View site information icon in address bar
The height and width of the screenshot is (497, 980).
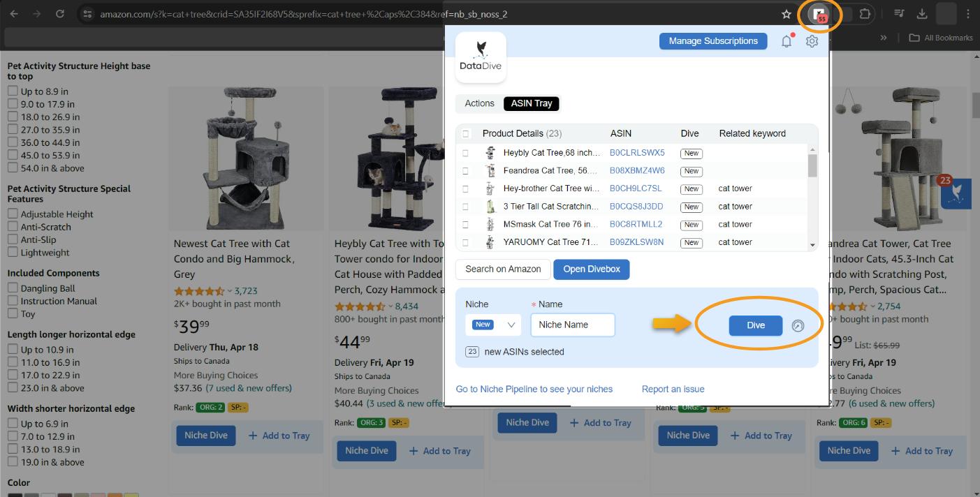coord(87,14)
